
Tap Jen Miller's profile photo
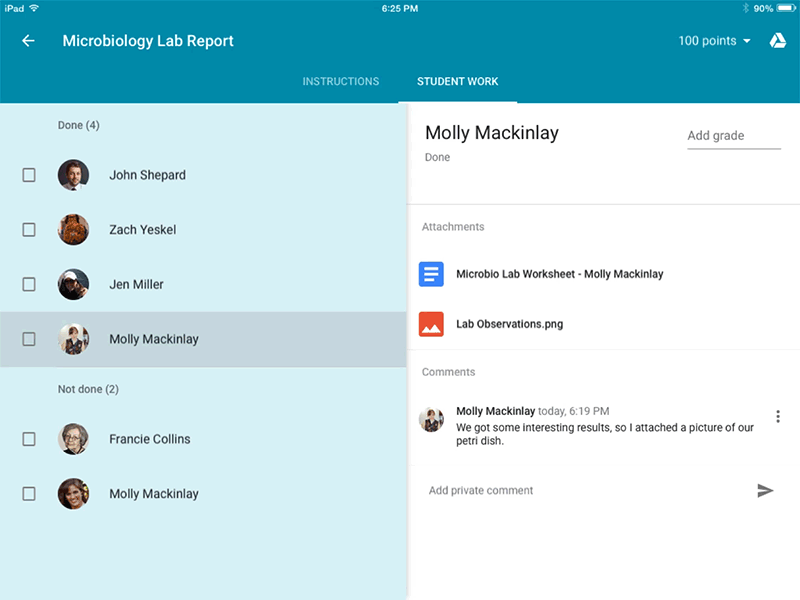point(73,284)
